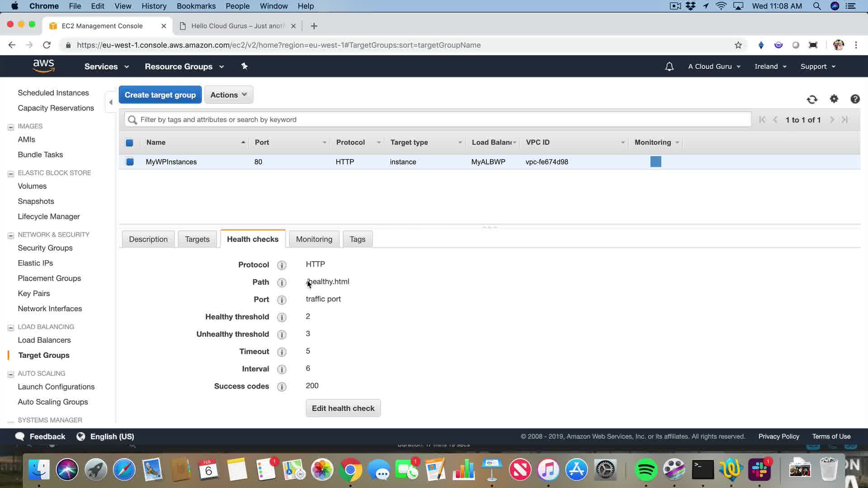Collapse the Load Balancing sidebar section
Viewport: 868px width, 488px height.
11,327
